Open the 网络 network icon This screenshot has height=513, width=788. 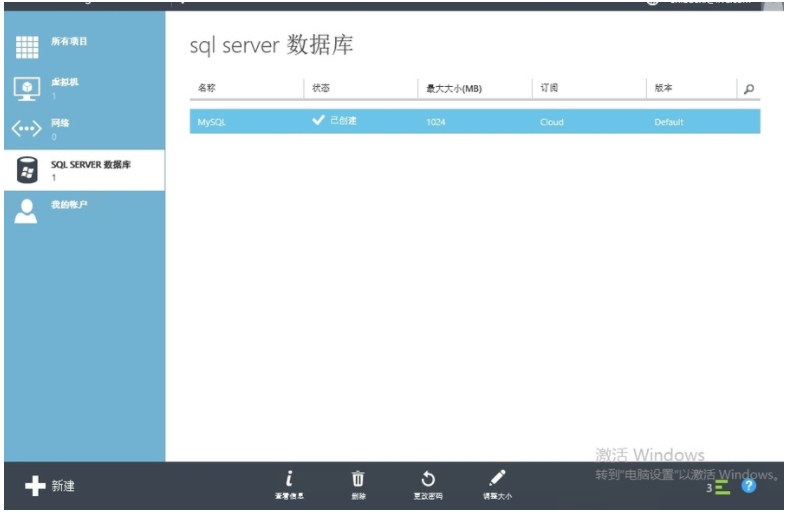(27, 129)
